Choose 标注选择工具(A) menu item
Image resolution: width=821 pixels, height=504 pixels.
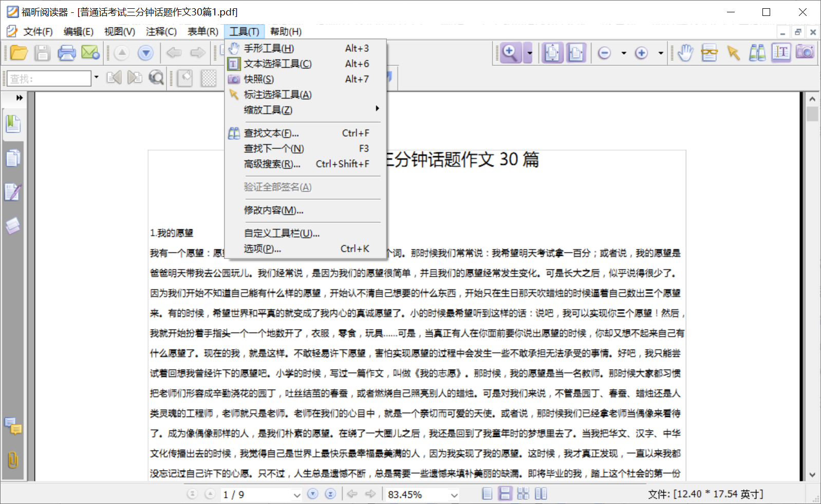coord(306,95)
